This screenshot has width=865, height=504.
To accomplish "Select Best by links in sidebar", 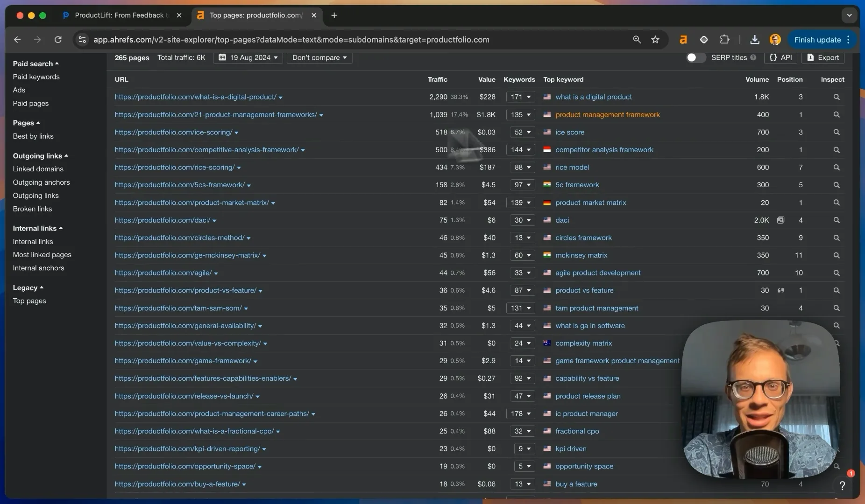I will coord(33,136).
